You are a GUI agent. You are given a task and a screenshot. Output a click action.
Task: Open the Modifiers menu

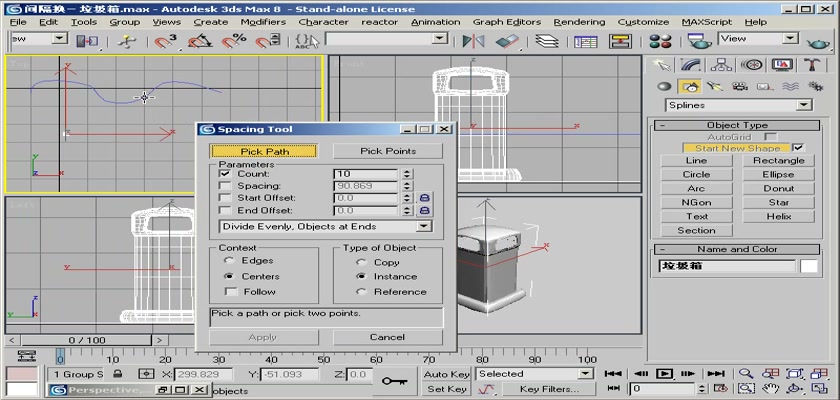pos(262,22)
